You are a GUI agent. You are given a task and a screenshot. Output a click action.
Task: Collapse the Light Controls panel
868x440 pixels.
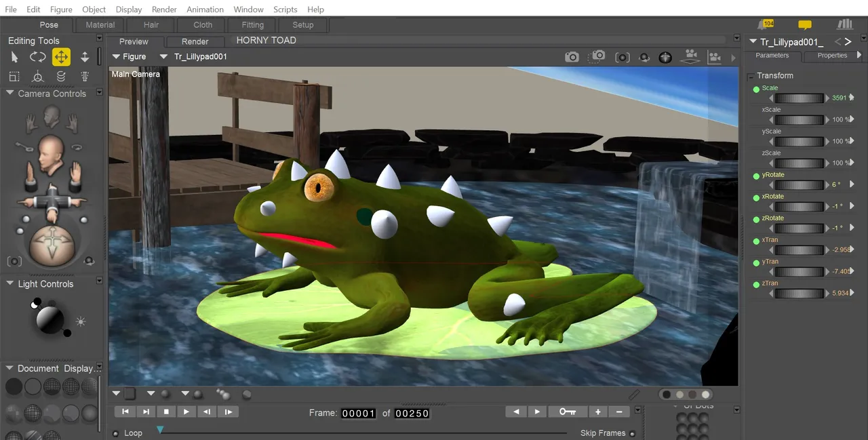9,284
